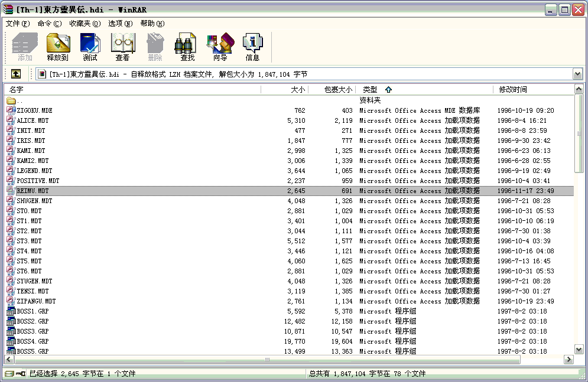Viewport: 588px width, 382px height.
Task: Click the TENSI.MDT file icon
Action: [11, 291]
